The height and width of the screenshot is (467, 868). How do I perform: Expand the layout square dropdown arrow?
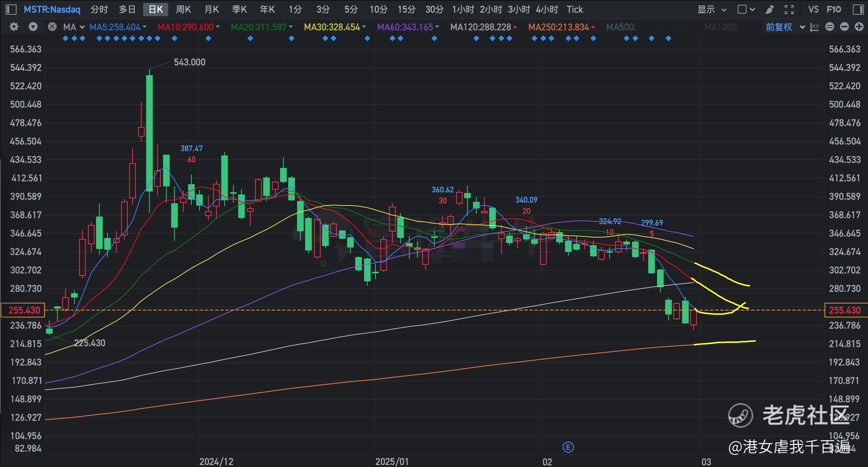click(752, 10)
